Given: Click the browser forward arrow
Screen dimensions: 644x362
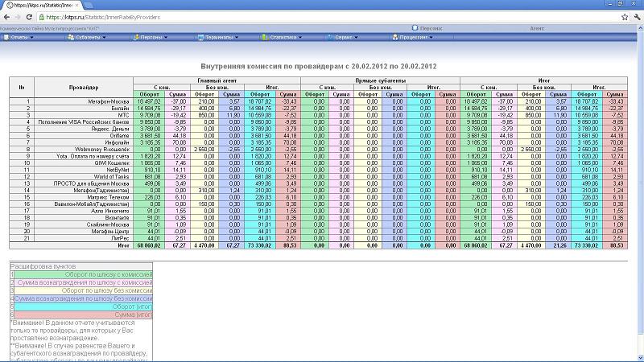Looking at the screenshot, I should (x=17, y=17).
